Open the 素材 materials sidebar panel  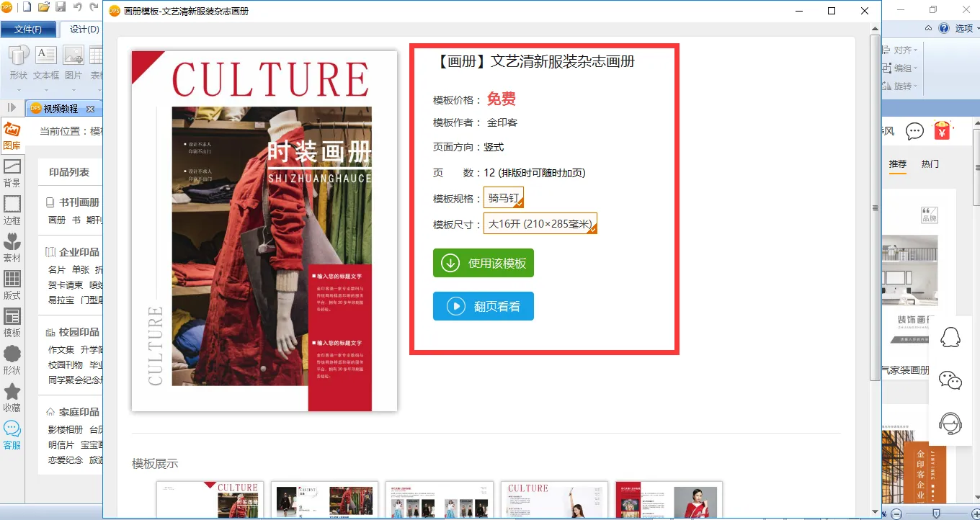(x=12, y=248)
